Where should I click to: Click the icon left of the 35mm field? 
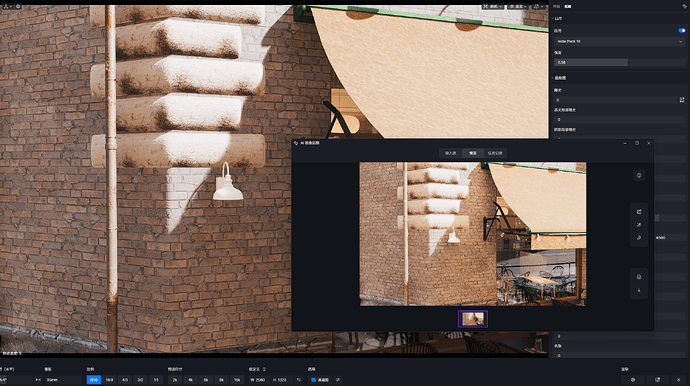(38, 380)
